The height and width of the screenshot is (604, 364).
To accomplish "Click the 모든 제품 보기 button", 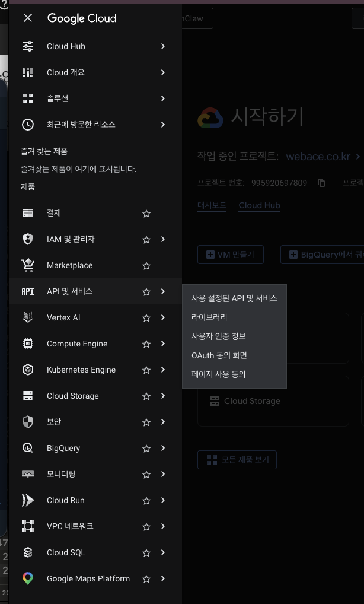I will (x=237, y=460).
